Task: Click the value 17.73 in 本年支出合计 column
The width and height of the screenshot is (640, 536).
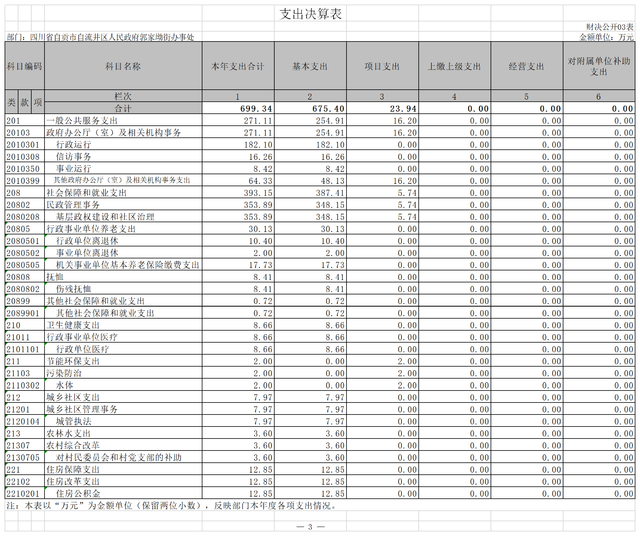Action: (x=260, y=265)
